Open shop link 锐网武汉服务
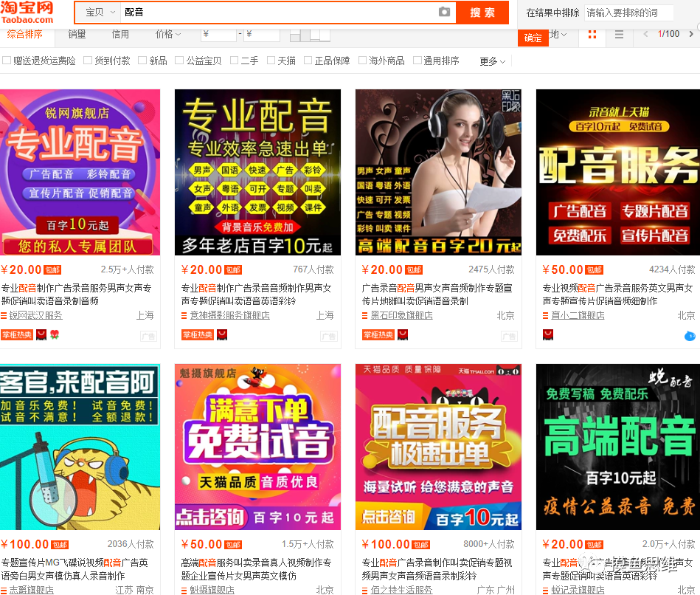 [36, 315]
